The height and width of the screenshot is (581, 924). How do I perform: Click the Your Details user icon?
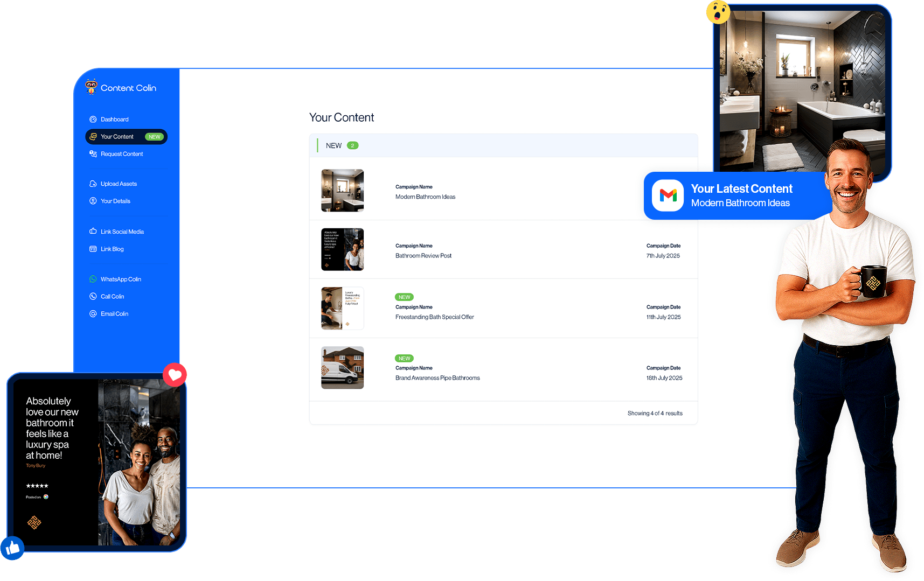point(93,201)
